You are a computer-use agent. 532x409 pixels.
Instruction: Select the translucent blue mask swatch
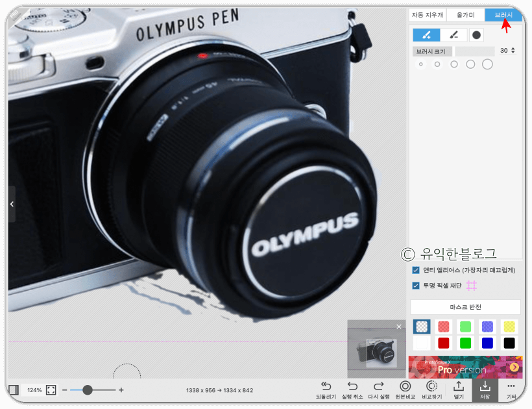pos(487,327)
